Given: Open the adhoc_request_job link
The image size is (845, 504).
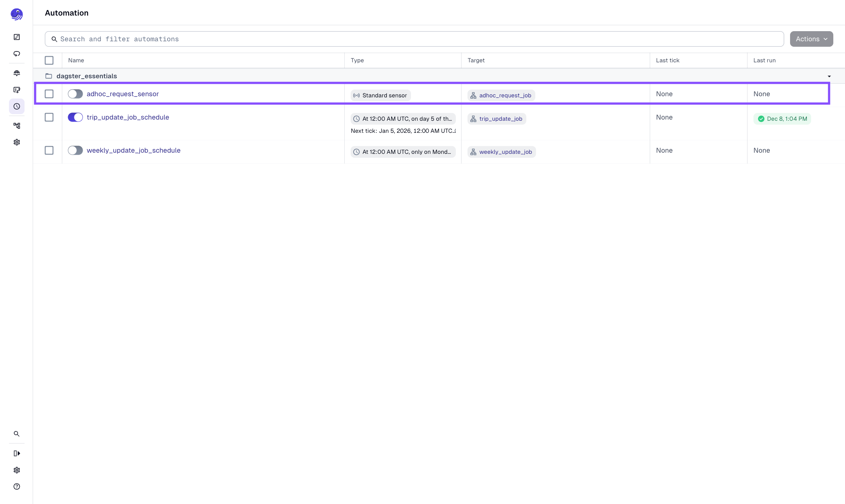Looking at the screenshot, I should pyautogui.click(x=505, y=95).
